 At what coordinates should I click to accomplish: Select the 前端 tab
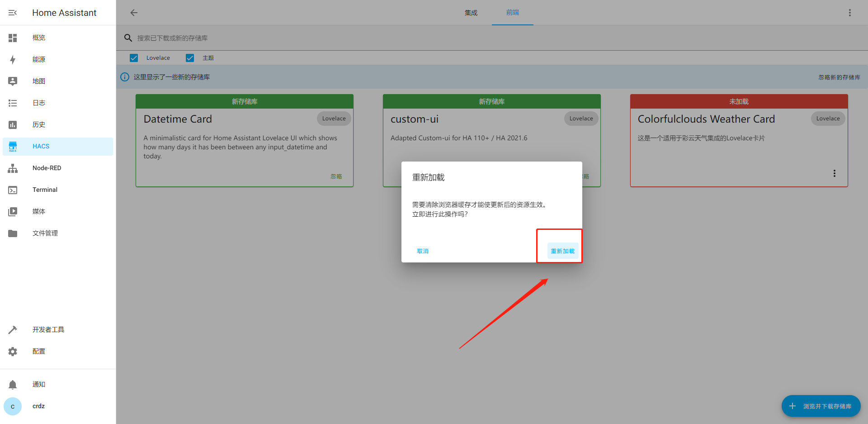pyautogui.click(x=512, y=13)
